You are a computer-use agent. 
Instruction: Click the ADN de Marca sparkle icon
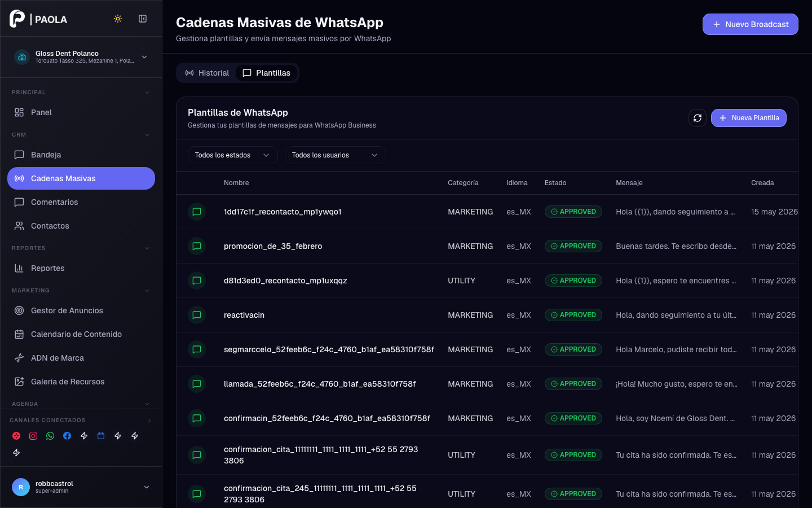(19, 358)
